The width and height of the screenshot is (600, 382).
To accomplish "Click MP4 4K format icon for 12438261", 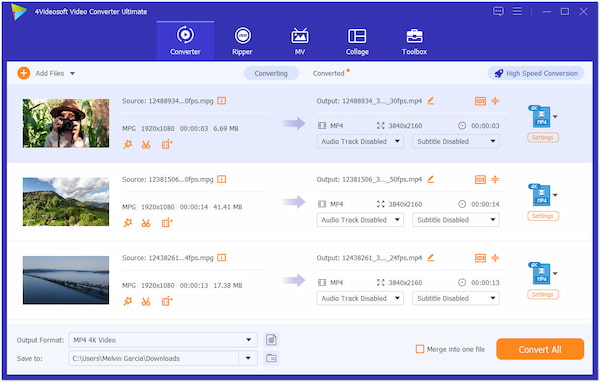I will 540,273.
